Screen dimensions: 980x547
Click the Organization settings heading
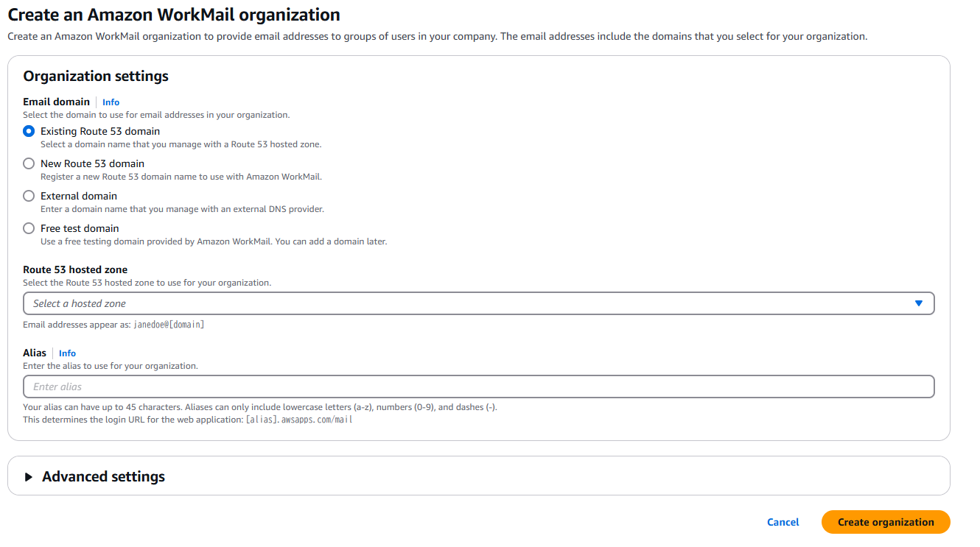96,76
